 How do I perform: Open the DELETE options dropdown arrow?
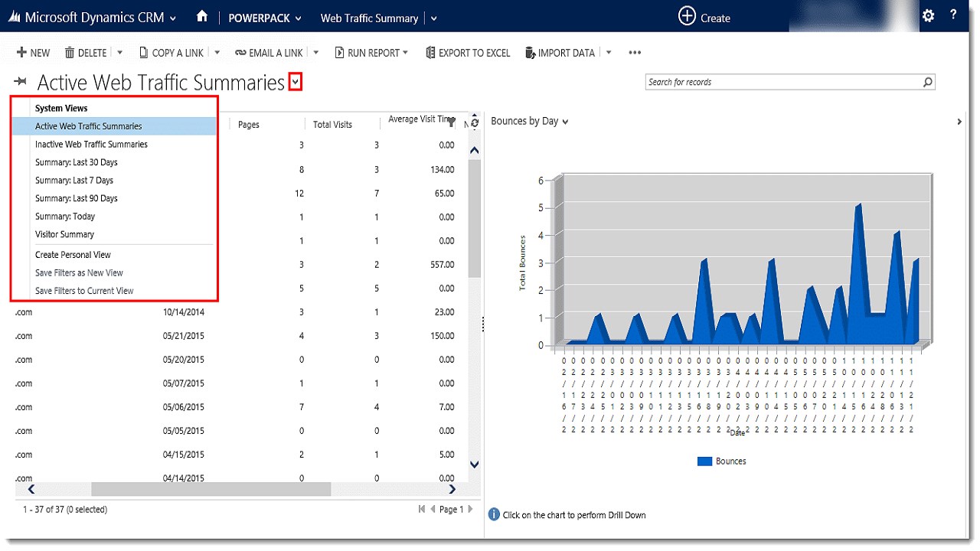(120, 53)
